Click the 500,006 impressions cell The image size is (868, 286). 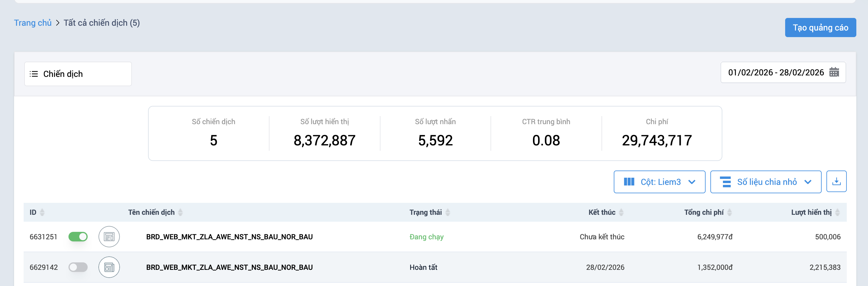(828, 237)
